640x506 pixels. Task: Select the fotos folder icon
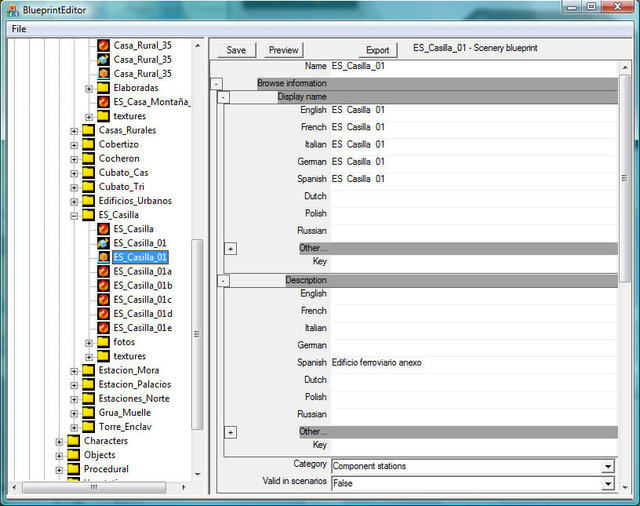point(103,342)
